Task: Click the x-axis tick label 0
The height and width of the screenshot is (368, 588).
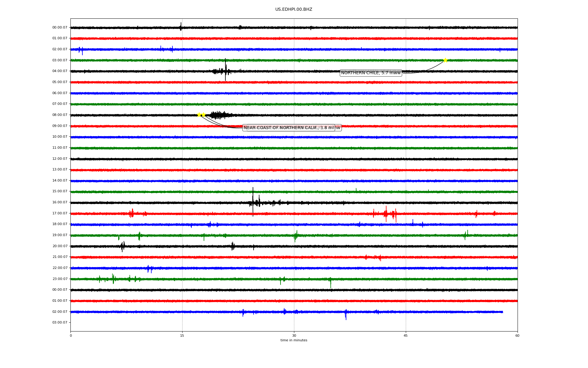Action: (71, 336)
